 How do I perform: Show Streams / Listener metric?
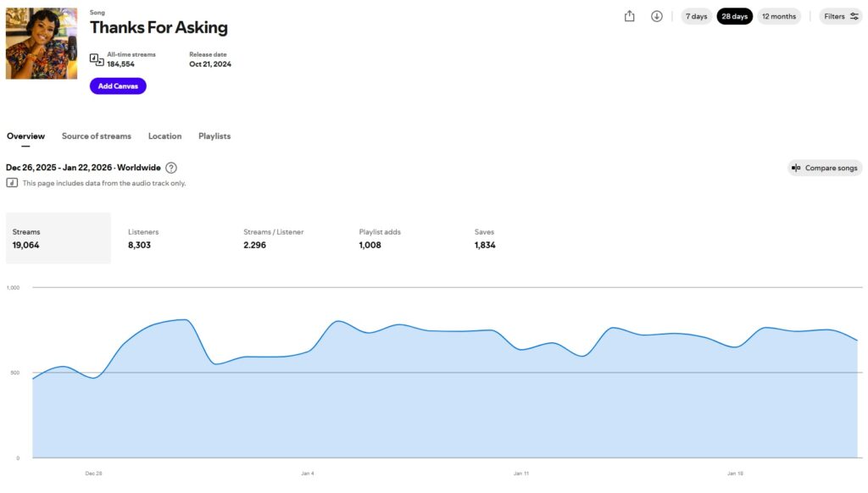[x=273, y=238]
